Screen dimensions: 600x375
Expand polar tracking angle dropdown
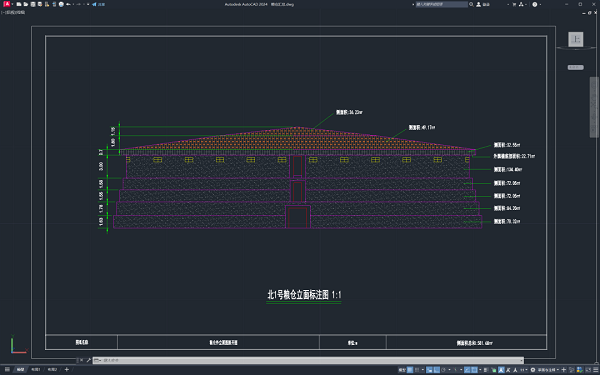(449, 370)
